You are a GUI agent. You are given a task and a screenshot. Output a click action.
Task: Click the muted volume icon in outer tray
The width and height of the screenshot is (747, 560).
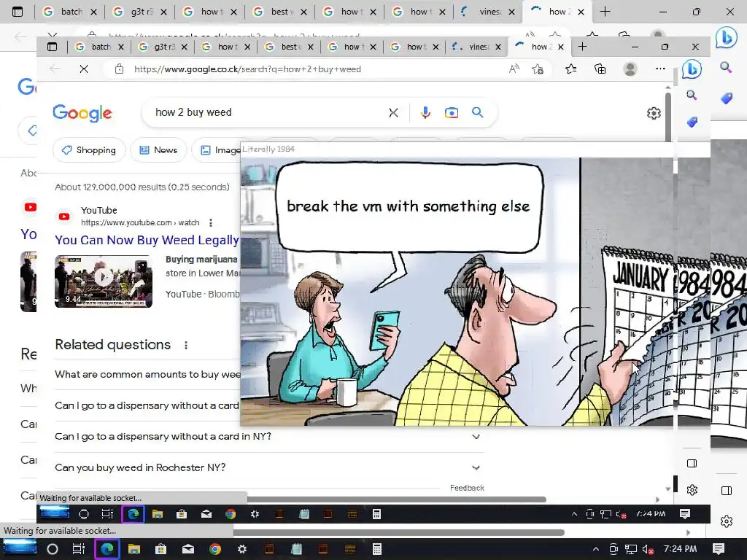(x=648, y=549)
